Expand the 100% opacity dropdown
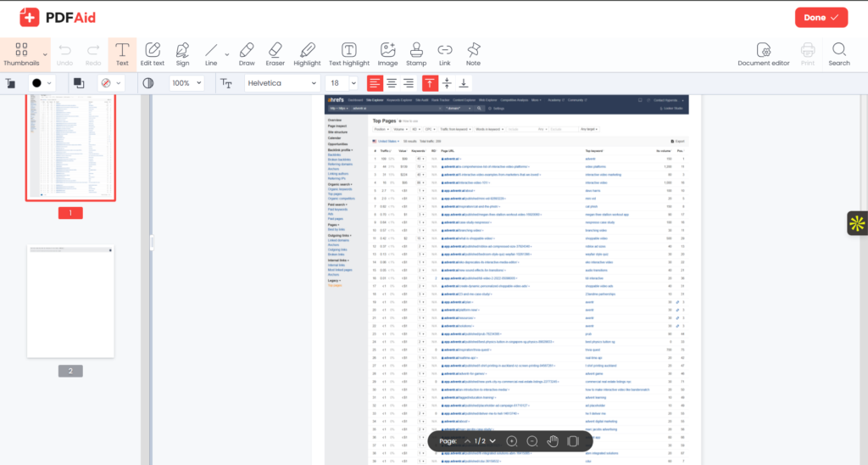 [x=189, y=83]
